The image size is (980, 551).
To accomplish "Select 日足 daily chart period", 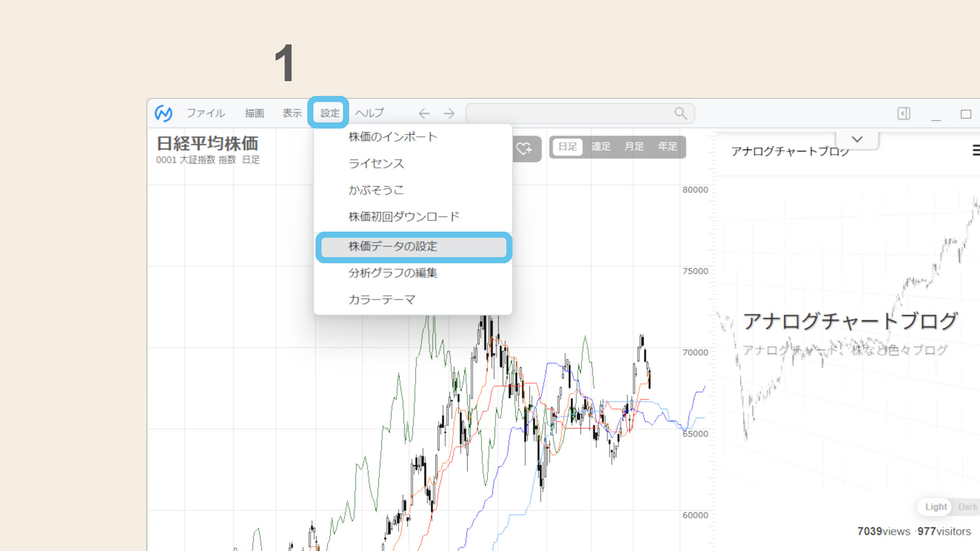I will [x=568, y=147].
